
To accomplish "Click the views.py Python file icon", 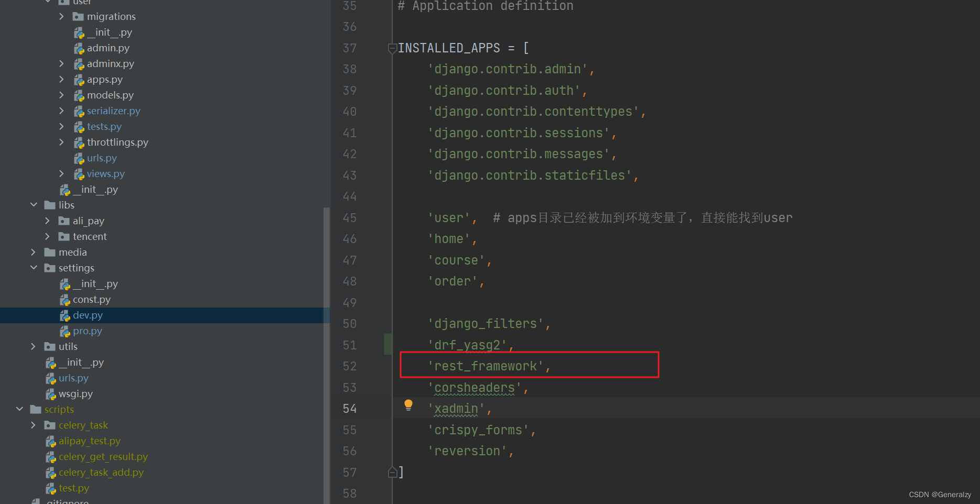I will click(79, 174).
